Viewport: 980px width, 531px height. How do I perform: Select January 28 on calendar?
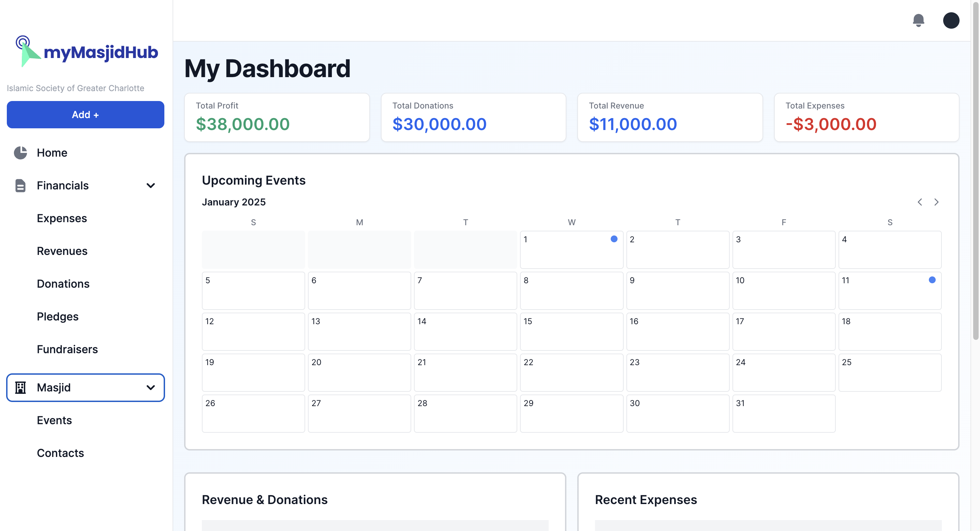465,413
